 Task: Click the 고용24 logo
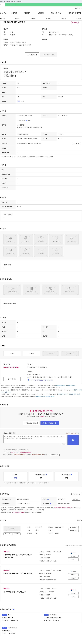pos(3,13)
